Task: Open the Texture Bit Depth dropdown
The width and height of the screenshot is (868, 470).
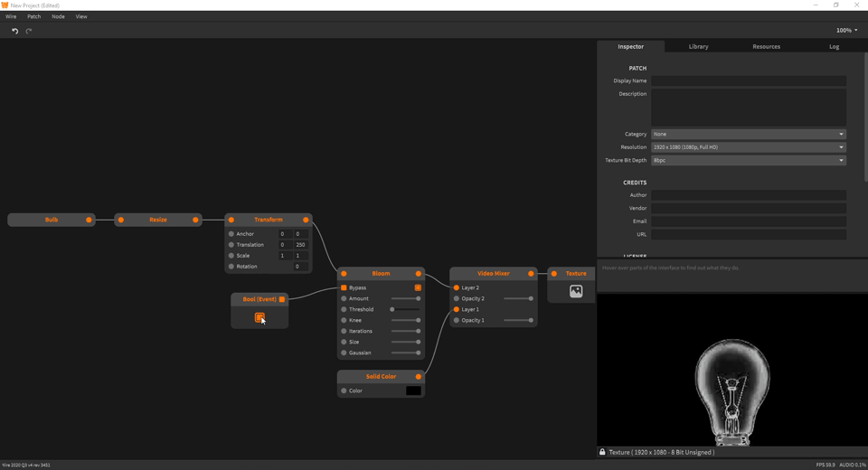Action: (x=749, y=161)
